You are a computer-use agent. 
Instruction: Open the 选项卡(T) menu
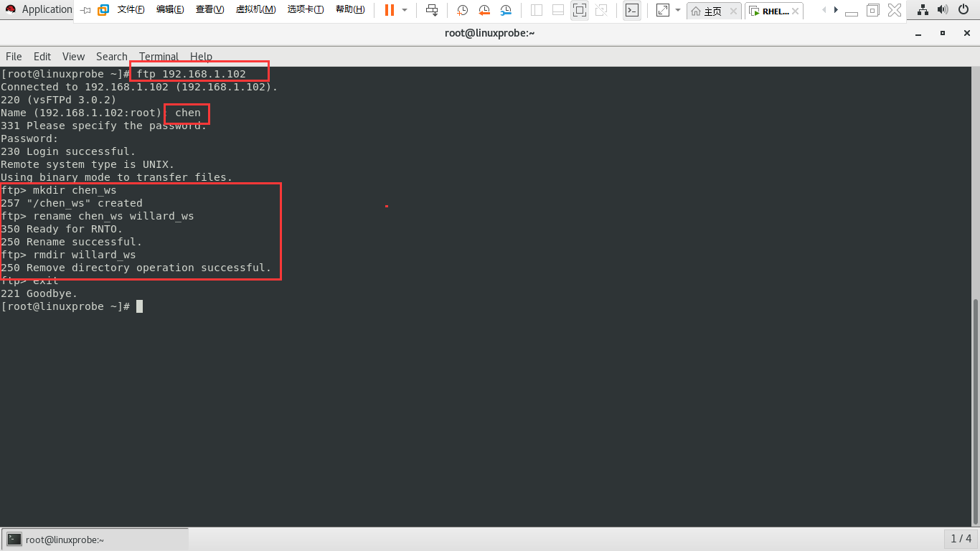[x=306, y=10]
